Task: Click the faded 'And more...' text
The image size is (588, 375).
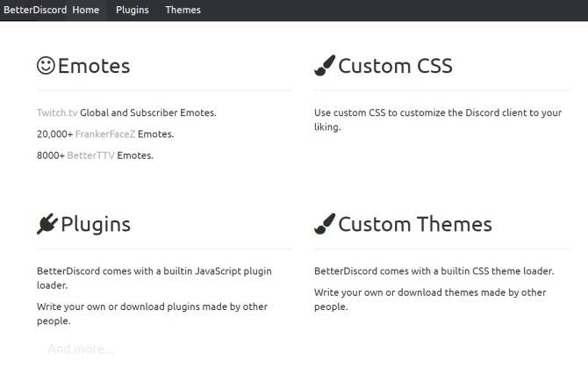Action: pyautogui.click(x=81, y=349)
